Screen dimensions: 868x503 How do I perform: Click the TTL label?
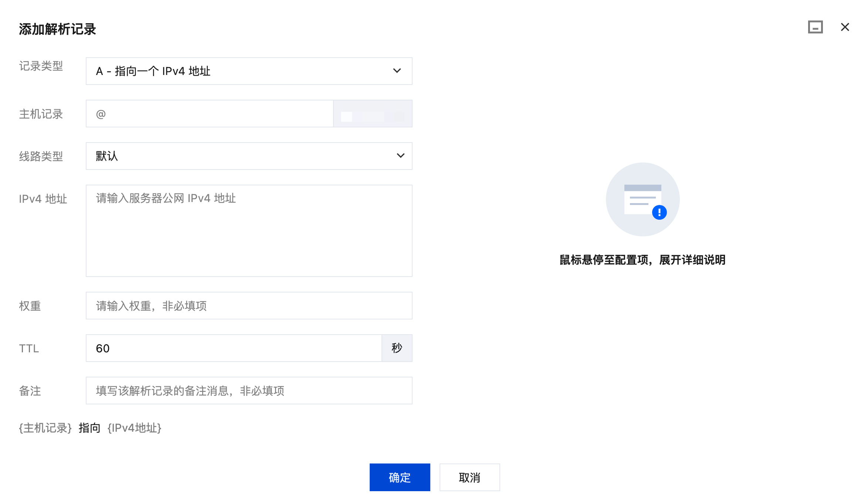[29, 348]
